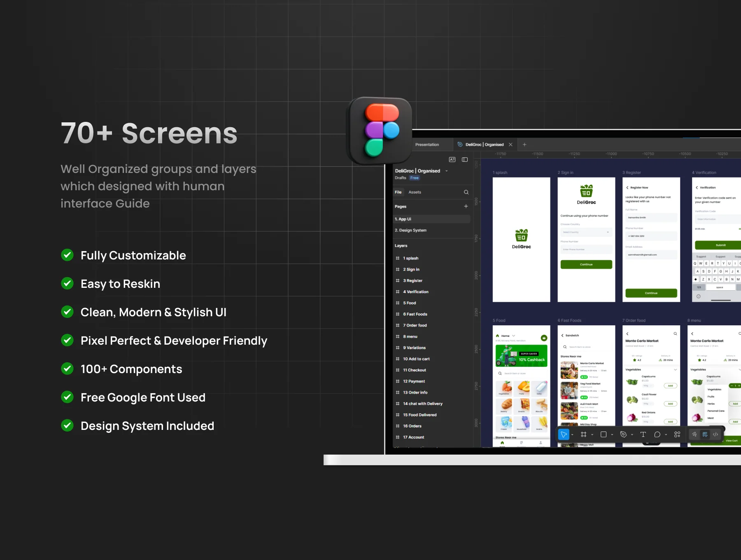Open the Assets tab in the left panel
The width and height of the screenshot is (741, 560).
[415, 192]
